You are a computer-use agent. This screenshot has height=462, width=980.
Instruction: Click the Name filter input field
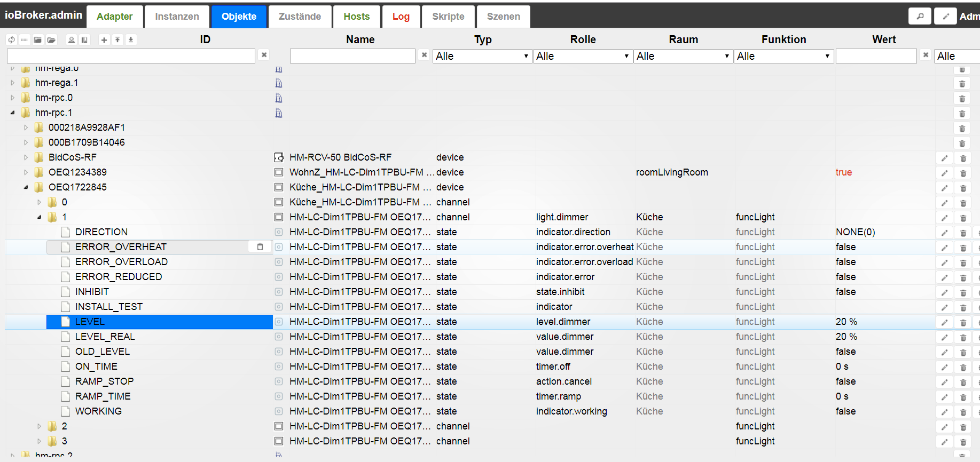pos(352,56)
